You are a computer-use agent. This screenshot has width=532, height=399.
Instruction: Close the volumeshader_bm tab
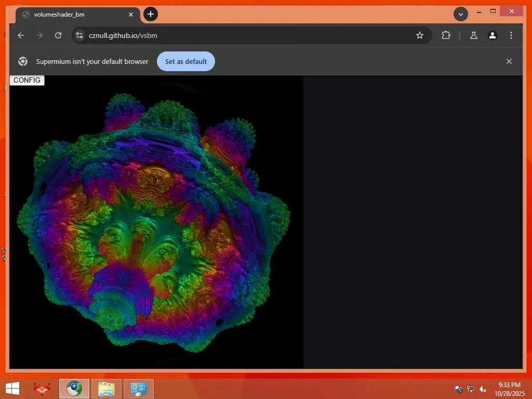(130, 15)
